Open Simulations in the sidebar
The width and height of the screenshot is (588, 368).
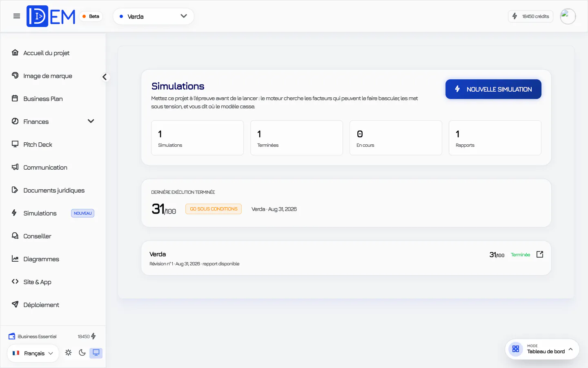click(40, 213)
